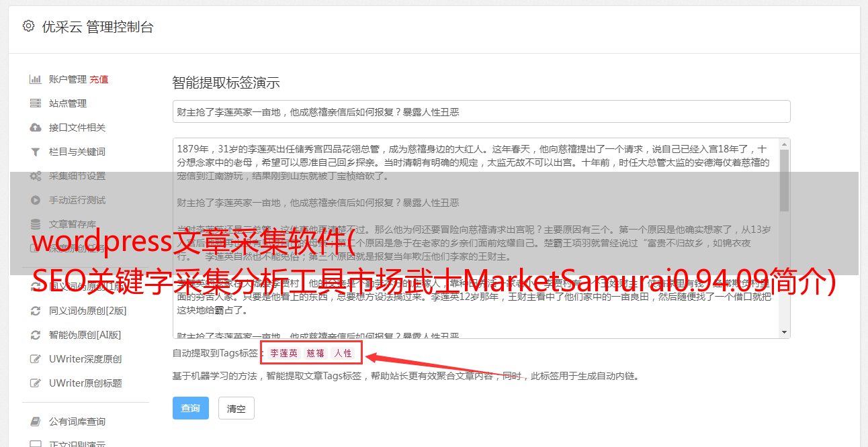The width and height of the screenshot is (868, 447).
Task: Click the edit icon next to UWriter深度原创
Action: pos(36,359)
